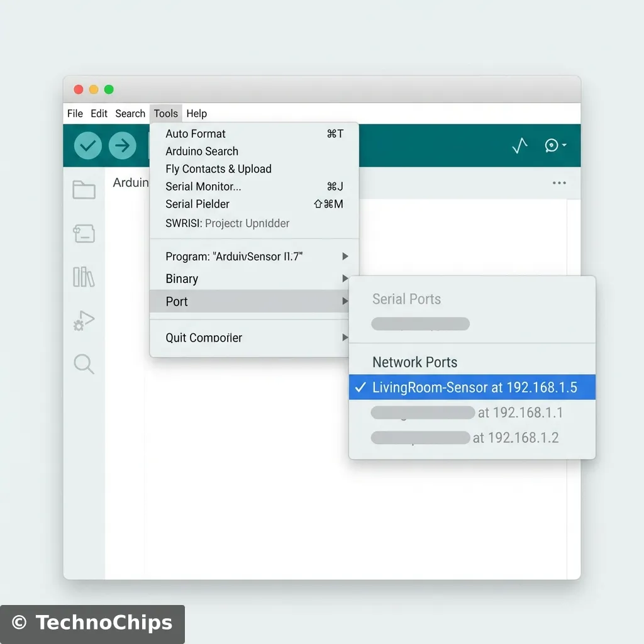Upload the sketch using the arrow button
Viewport: 644px width, 644px height.
[123, 145]
